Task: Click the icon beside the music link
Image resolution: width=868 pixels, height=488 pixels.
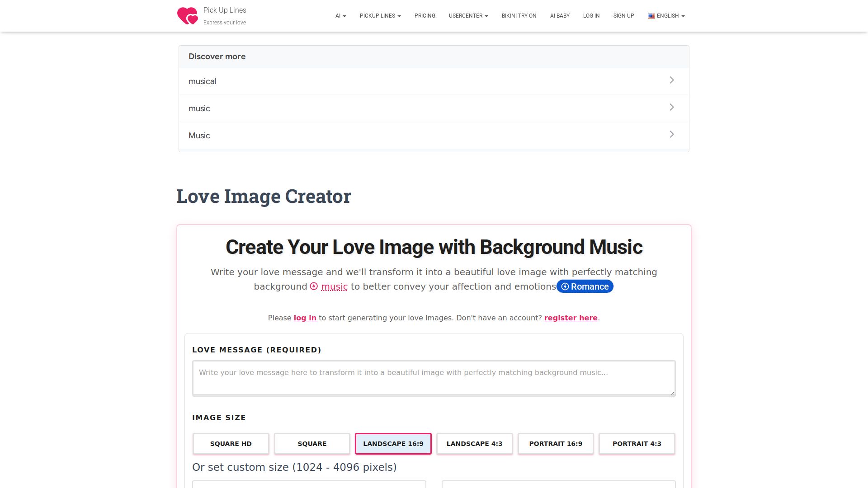Action: 314,286
